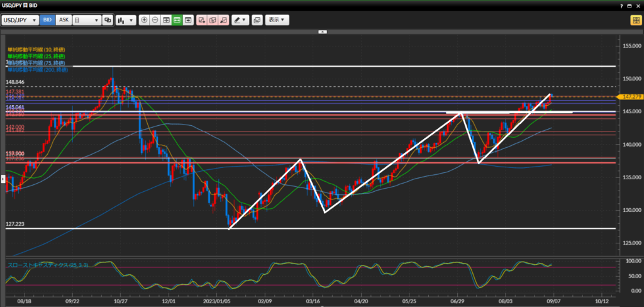Open the pencil drawing tools dropdown
The image size is (644, 307).
point(240,20)
